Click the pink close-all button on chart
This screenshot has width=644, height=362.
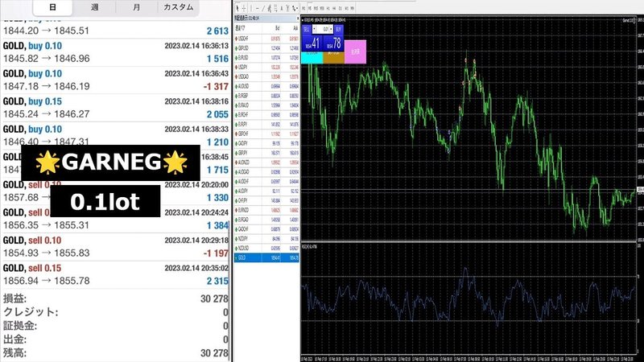tap(355, 51)
